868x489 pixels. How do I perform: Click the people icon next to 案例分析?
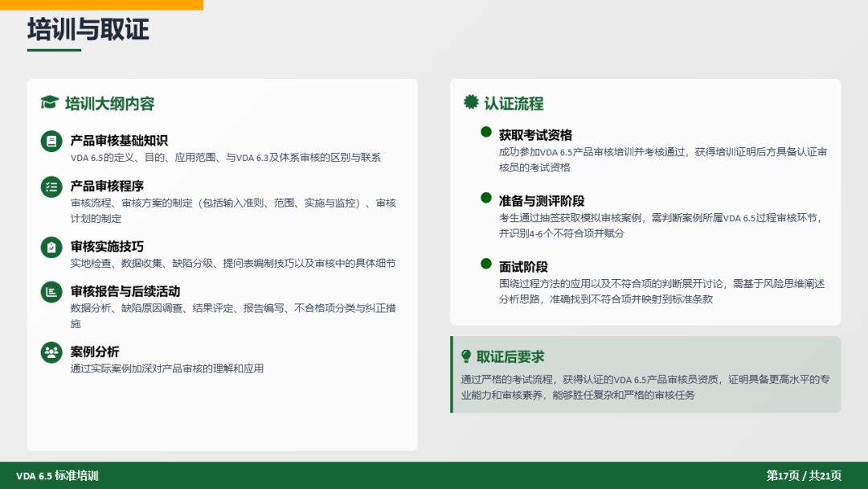[51, 352]
